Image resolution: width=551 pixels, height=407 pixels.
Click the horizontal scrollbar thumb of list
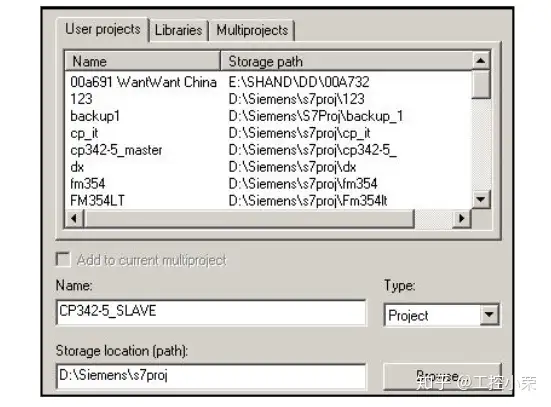click(x=249, y=218)
